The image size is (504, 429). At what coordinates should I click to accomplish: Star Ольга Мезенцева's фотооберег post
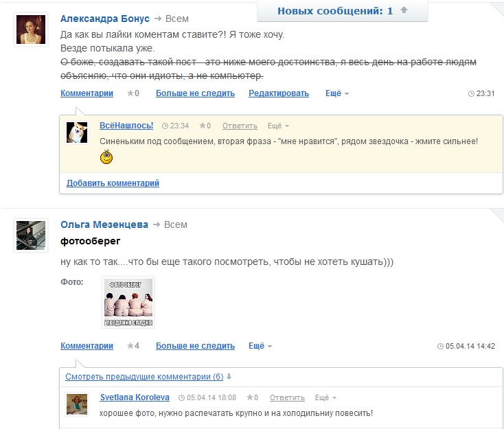(x=130, y=346)
